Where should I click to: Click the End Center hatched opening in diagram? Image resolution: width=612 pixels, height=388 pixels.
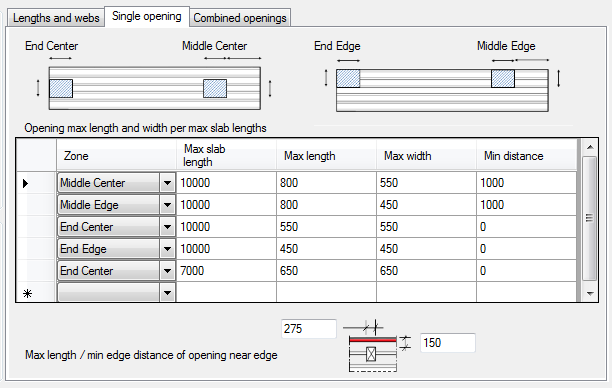coord(61,89)
